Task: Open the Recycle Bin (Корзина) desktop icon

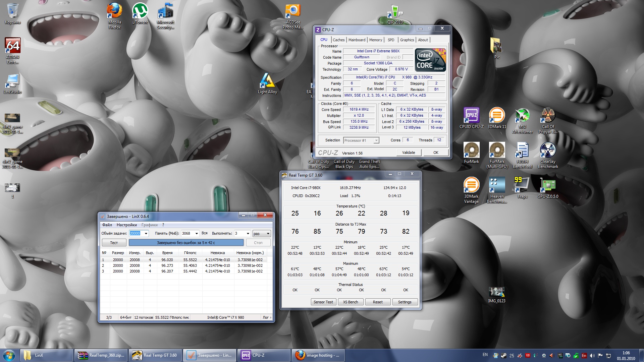Action: 13,13
